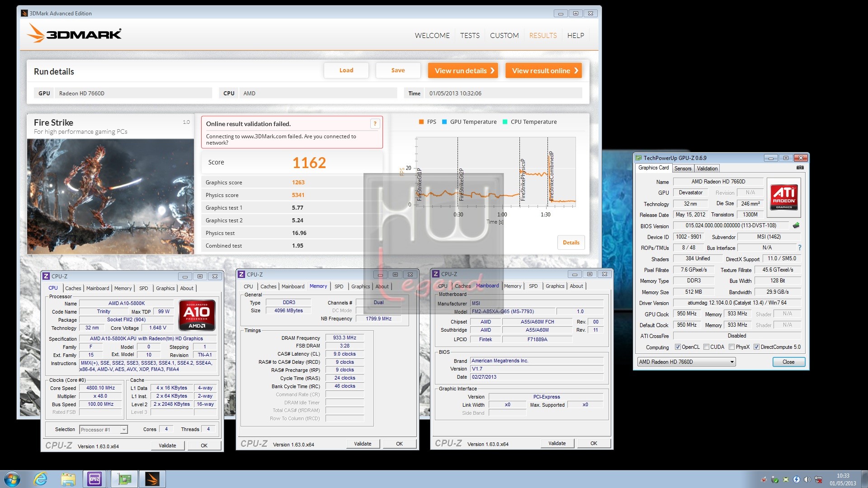The height and width of the screenshot is (488, 868).
Task: Click the GPU-Z save BIOS chip icon
Action: (796, 225)
